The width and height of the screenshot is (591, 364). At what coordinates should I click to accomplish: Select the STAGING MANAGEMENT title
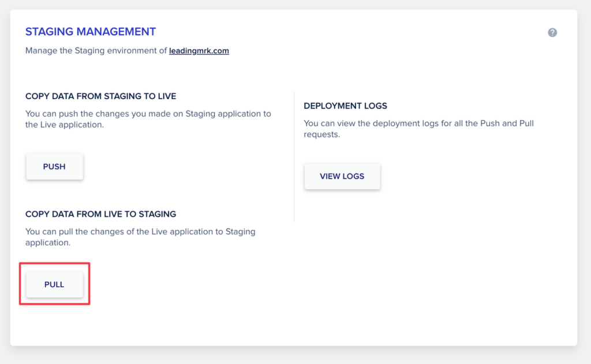point(91,32)
